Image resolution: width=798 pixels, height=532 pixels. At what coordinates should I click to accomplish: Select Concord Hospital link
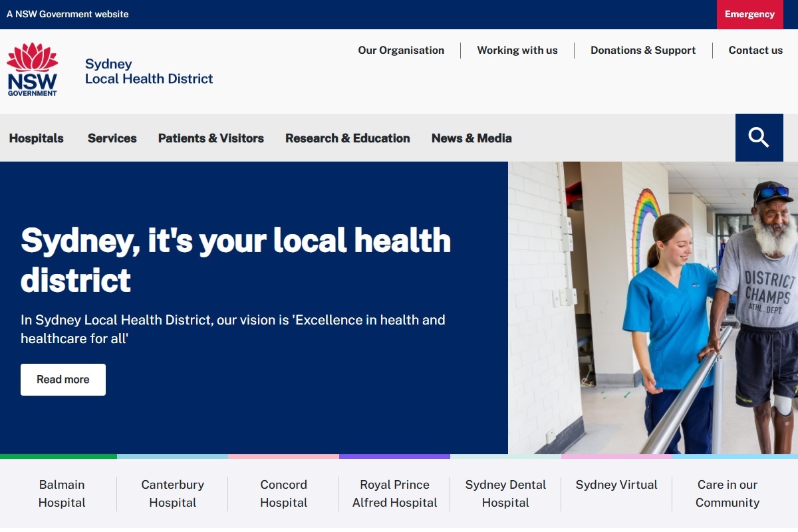[284, 493]
